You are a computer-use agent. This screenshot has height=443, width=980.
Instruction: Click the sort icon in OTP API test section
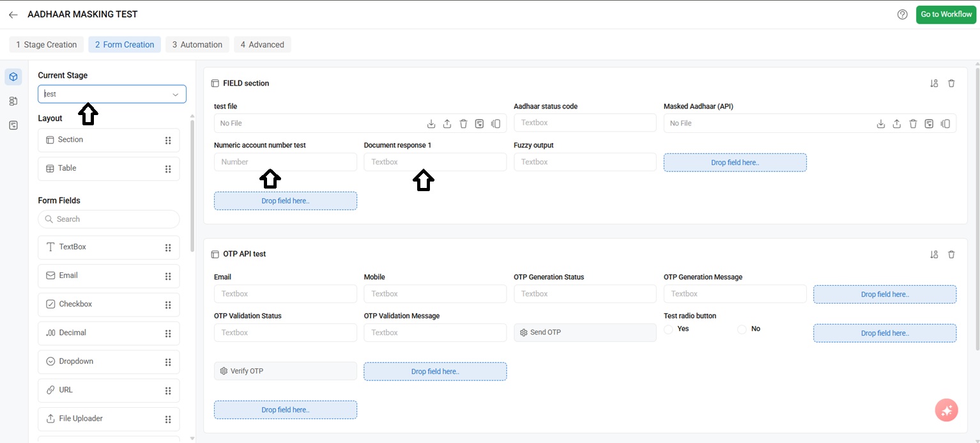pos(934,254)
